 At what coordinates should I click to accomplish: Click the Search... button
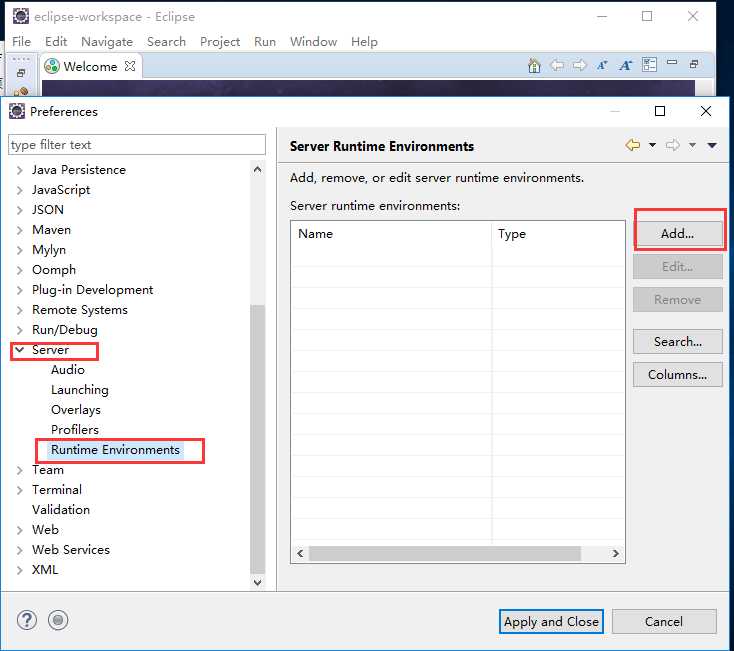[x=677, y=342]
